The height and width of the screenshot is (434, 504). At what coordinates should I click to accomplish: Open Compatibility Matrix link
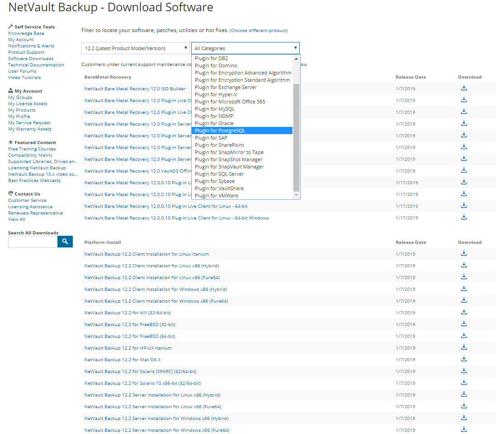[x=30, y=155]
